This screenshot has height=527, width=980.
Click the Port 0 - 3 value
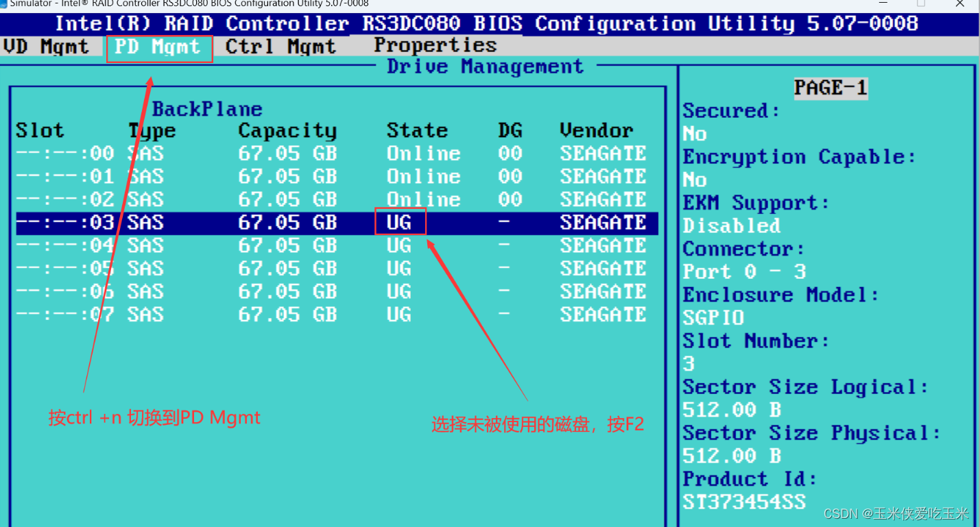pyautogui.click(x=744, y=272)
